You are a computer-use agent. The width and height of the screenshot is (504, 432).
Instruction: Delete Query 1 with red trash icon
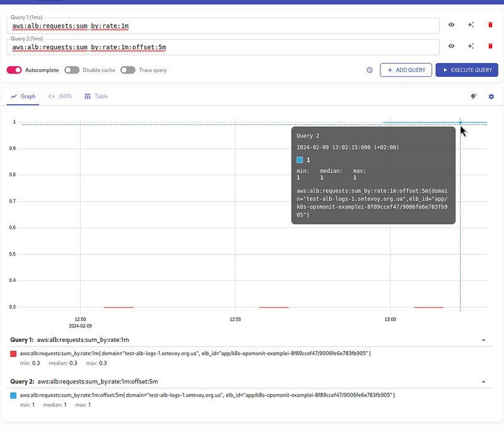click(490, 25)
